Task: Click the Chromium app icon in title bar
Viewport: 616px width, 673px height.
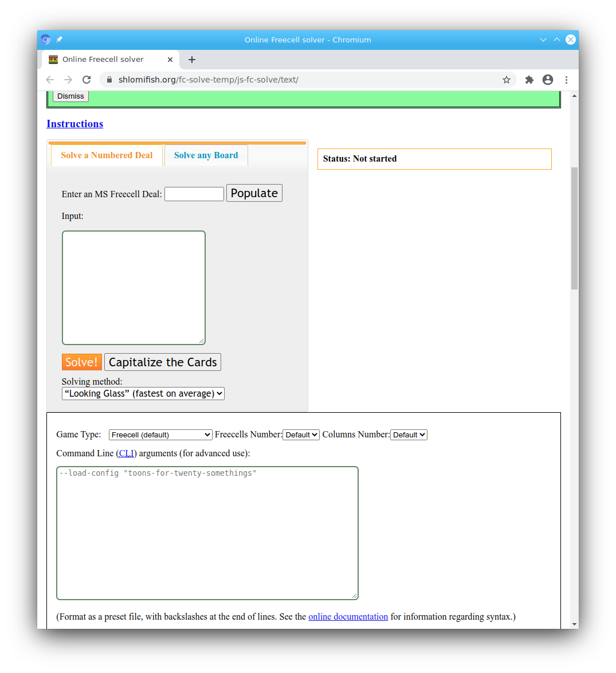Action: (x=46, y=40)
